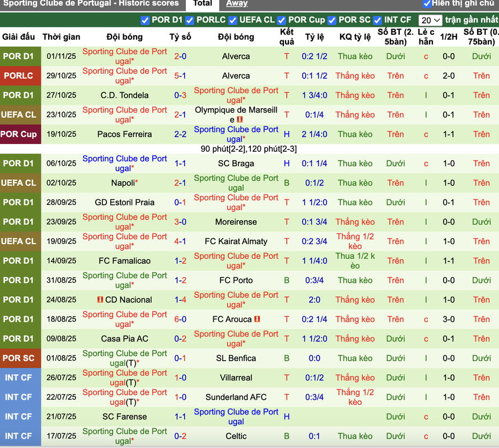
Task: Click the POR Cup league badge
Action: (20, 134)
